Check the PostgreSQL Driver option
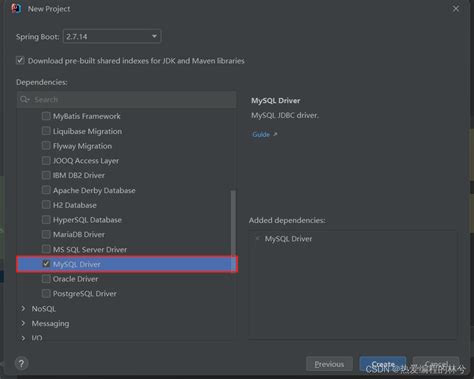The height and width of the screenshot is (379, 474). coord(46,293)
